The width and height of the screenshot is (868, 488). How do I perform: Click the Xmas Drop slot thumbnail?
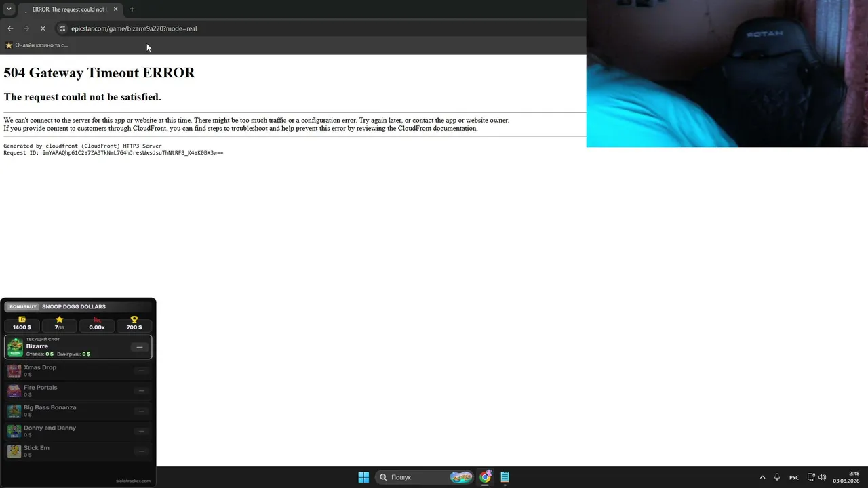coord(14,371)
